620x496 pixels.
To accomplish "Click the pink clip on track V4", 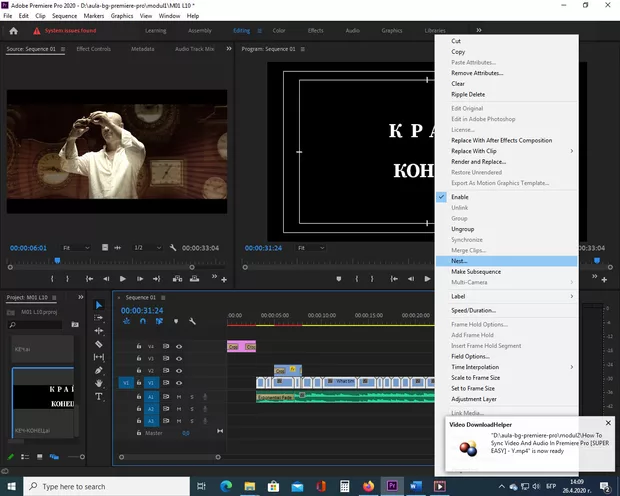I will [241, 346].
